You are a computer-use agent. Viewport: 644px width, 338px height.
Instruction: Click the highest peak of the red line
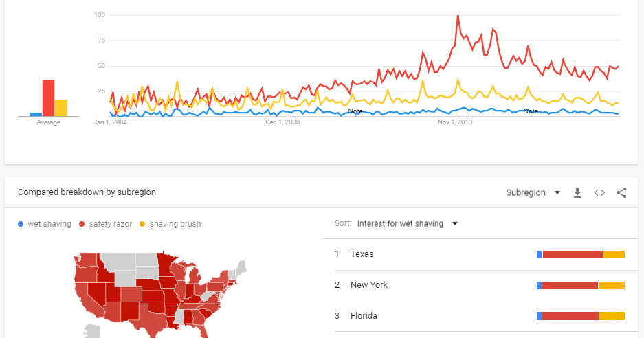pos(458,16)
